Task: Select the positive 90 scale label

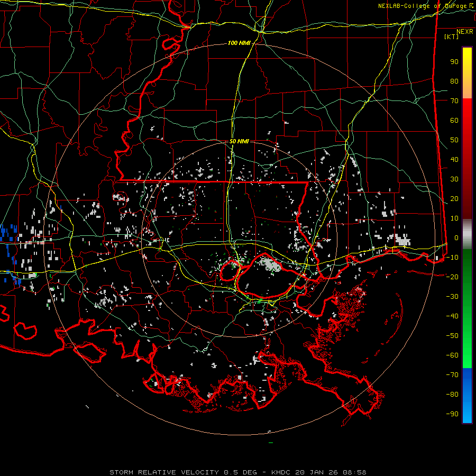Action: pyautogui.click(x=454, y=62)
